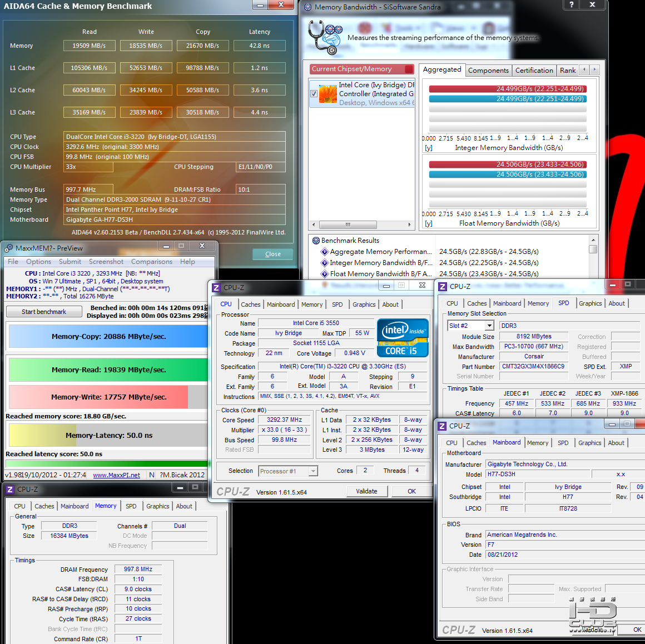Click the DRAM Frequency 997.8 MHz value

point(138,569)
